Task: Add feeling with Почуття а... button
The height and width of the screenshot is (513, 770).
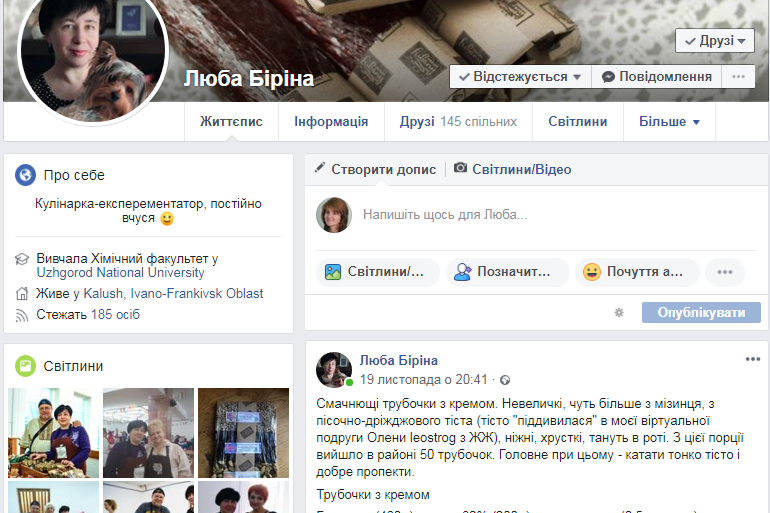Action: [637, 272]
